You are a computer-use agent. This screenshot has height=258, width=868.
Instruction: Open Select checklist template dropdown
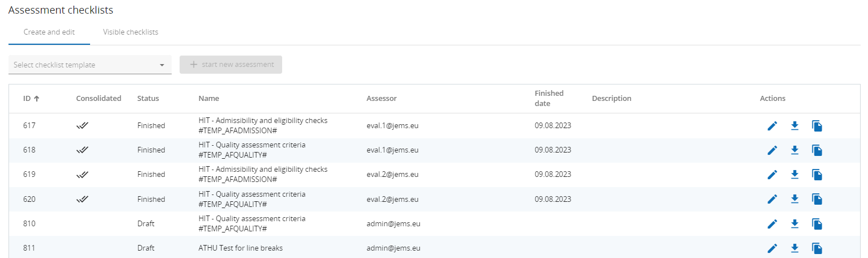[x=90, y=65]
